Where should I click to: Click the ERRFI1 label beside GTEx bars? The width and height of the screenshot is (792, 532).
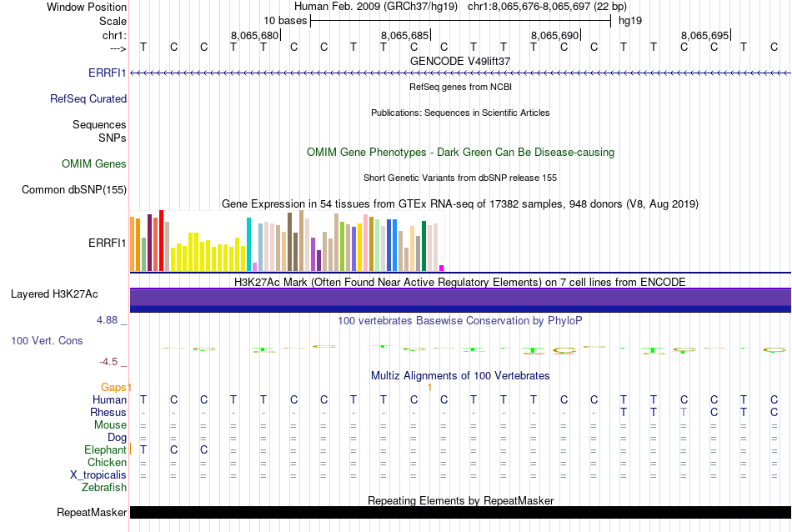107,243
